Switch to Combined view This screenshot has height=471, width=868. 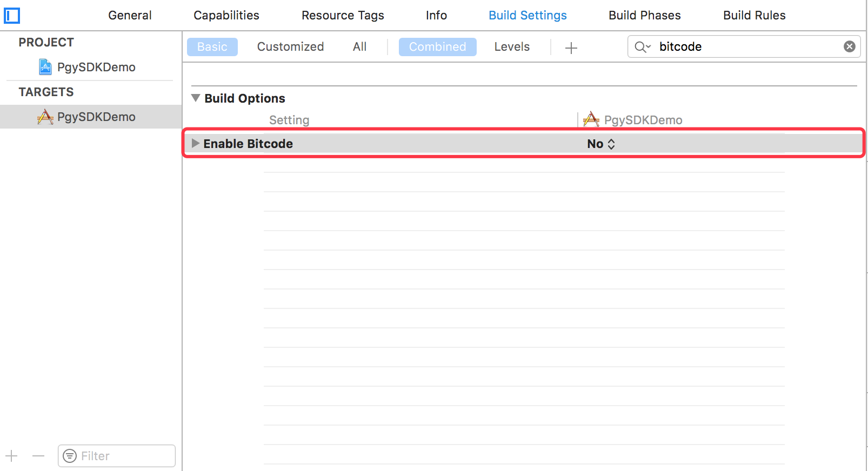pos(437,47)
